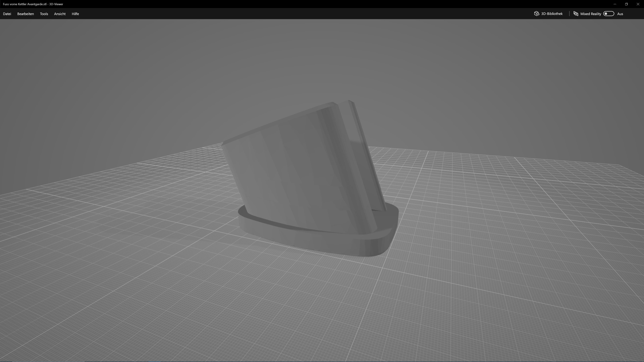Click the Mixed Reality icon
Image resolution: width=644 pixels, height=362 pixels.
[576, 14]
